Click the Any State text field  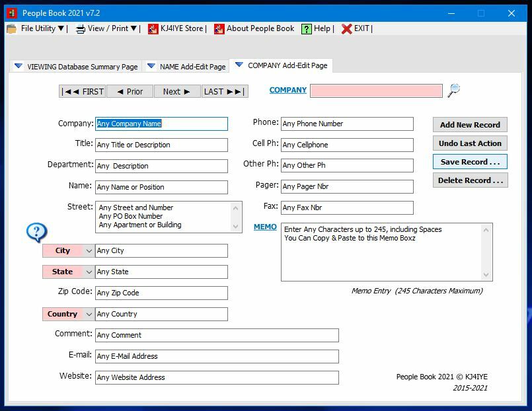tap(161, 272)
